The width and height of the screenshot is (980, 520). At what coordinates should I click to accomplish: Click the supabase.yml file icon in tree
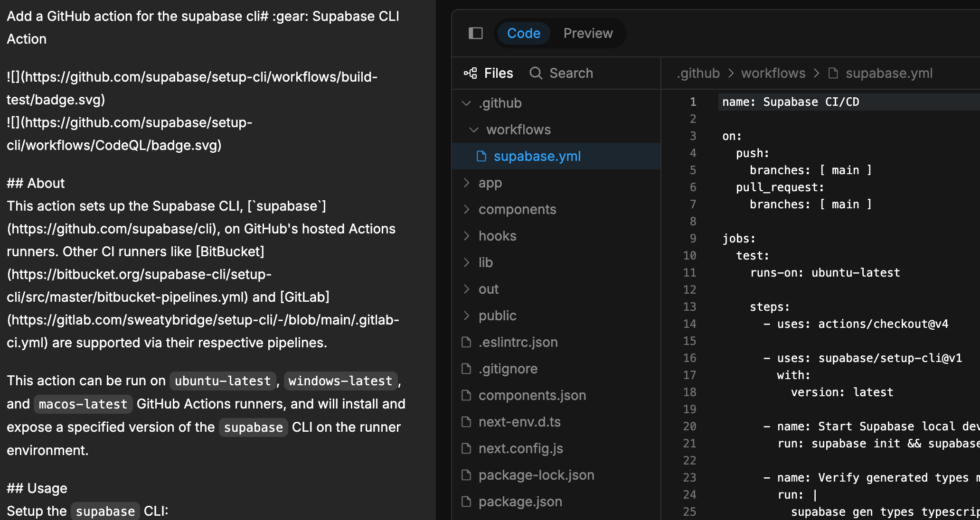click(x=481, y=156)
